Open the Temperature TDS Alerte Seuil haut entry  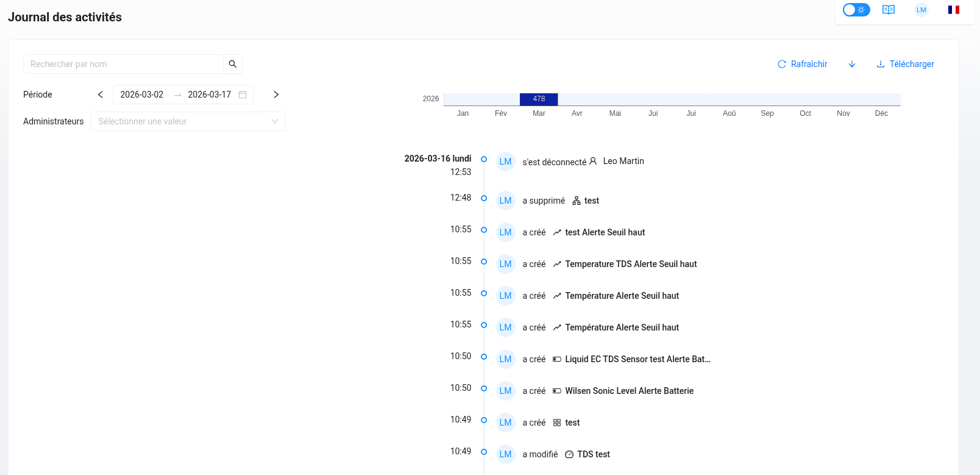[631, 264]
